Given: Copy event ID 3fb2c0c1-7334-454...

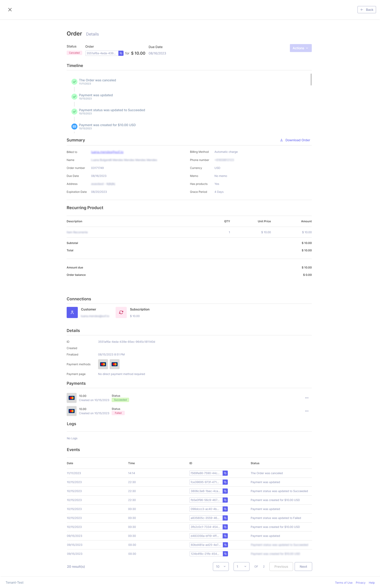Looking at the screenshot, I should 225,527.
